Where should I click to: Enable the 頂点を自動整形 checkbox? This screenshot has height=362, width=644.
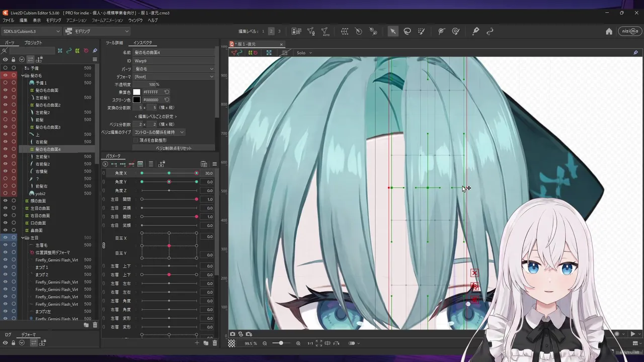coord(136,140)
